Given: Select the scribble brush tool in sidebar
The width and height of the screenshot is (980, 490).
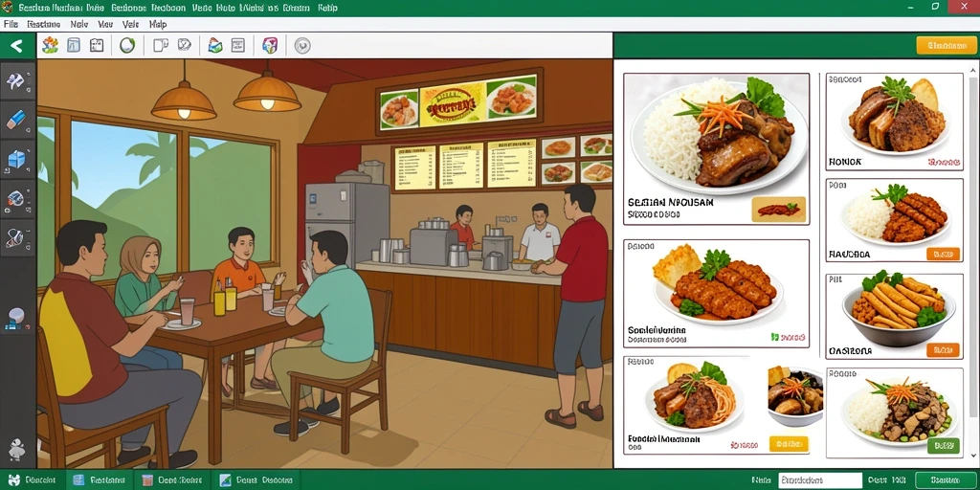Looking at the screenshot, I should [x=16, y=238].
